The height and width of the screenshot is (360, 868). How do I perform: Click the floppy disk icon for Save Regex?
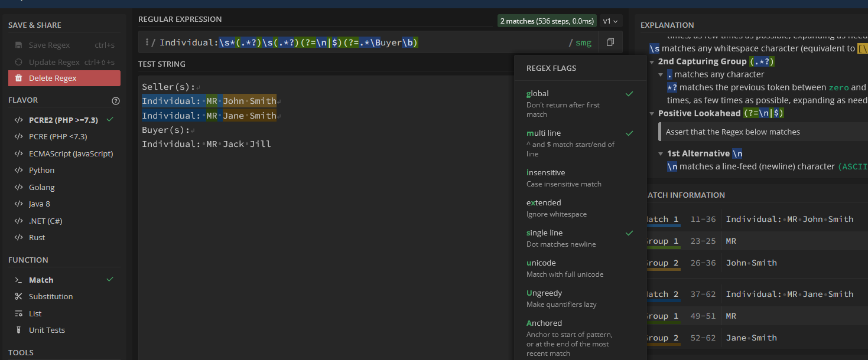tap(18, 45)
